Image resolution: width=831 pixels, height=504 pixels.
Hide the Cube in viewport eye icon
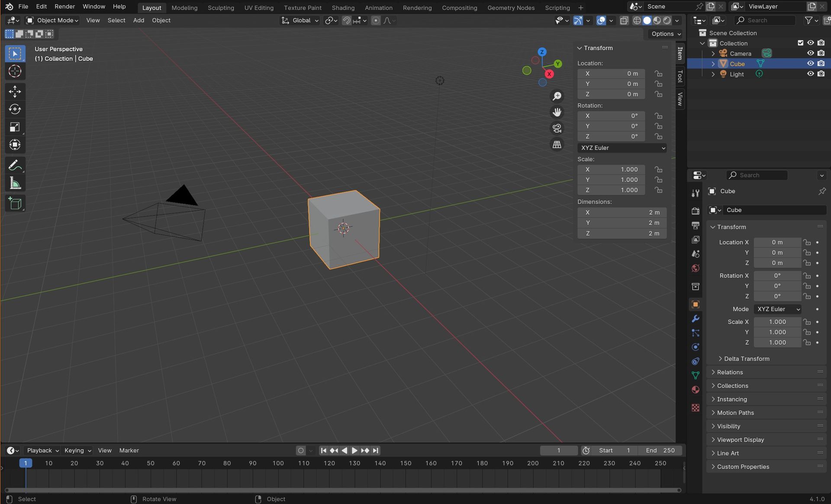coord(811,64)
